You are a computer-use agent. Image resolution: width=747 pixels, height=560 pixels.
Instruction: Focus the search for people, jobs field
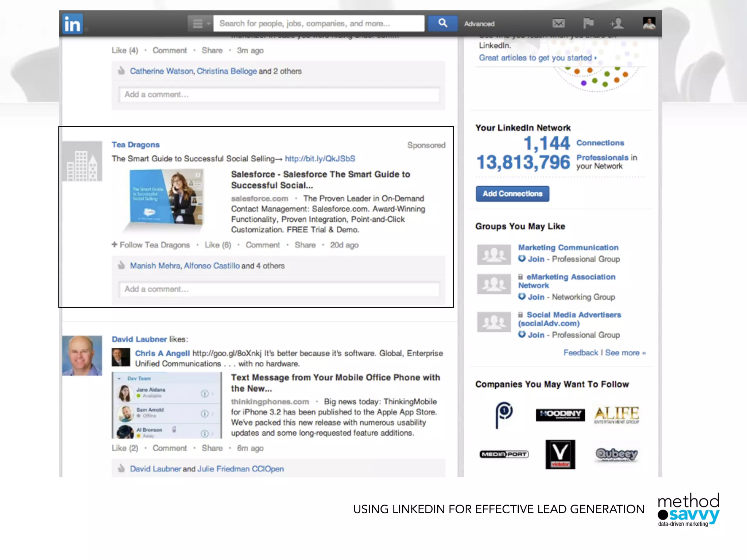pyautogui.click(x=319, y=24)
